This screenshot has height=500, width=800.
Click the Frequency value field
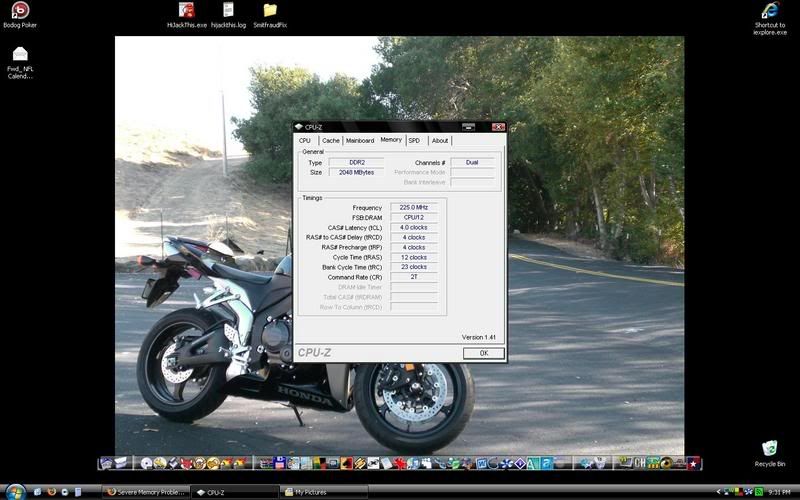(413, 207)
